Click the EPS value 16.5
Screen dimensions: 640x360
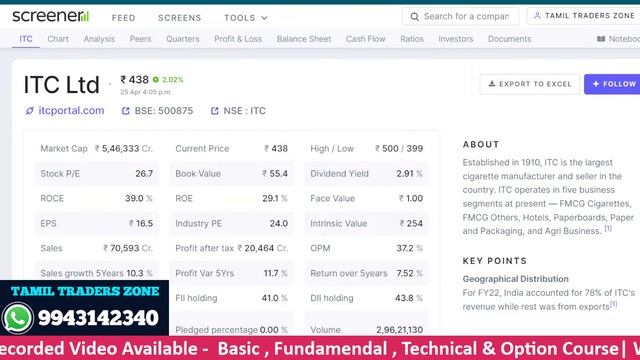pos(141,223)
